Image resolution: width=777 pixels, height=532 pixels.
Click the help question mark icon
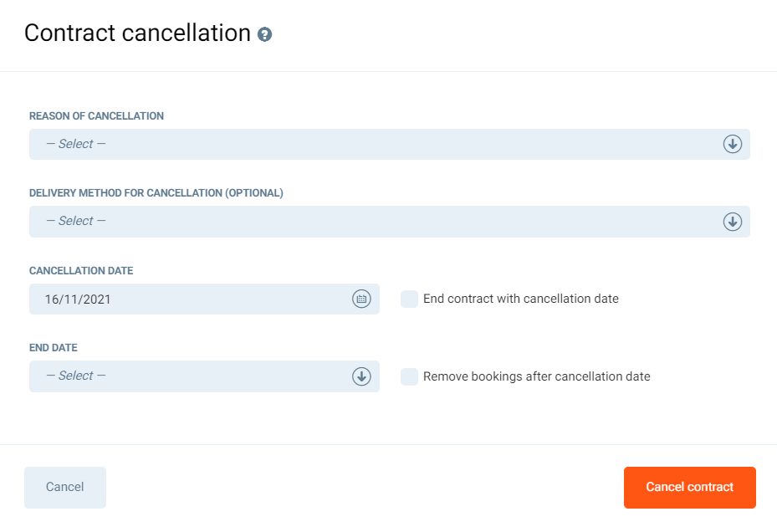pyautogui.click(x=265, y=35)
